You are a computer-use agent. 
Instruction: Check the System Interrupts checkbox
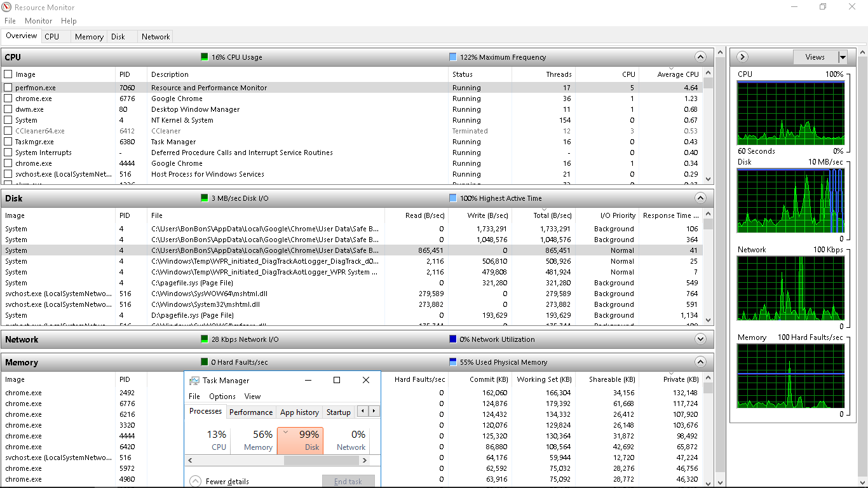pyautogui.click(x=8, y=152)
